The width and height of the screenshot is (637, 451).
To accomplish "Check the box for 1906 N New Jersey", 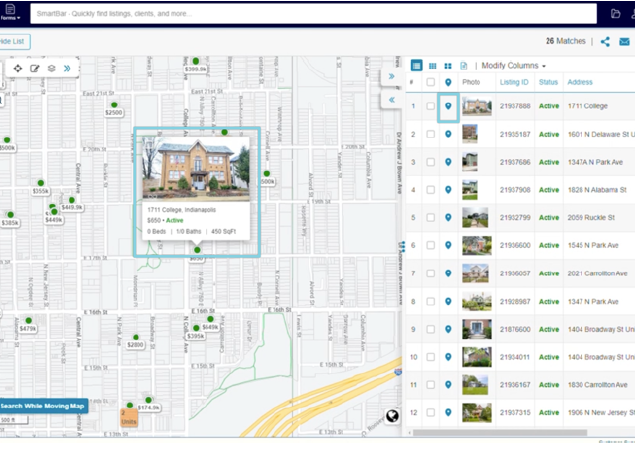I will tap(431, 412).
